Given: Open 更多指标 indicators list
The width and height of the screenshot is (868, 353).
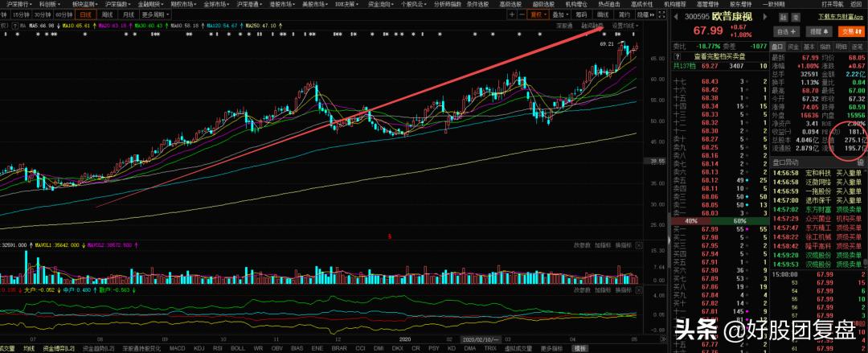Looking at the screenshot, I should [x=551, y=348].
